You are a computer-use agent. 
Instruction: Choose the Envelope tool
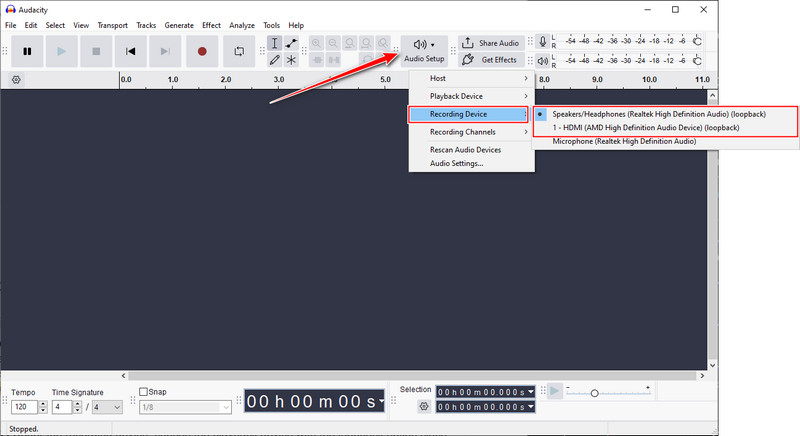291,43
